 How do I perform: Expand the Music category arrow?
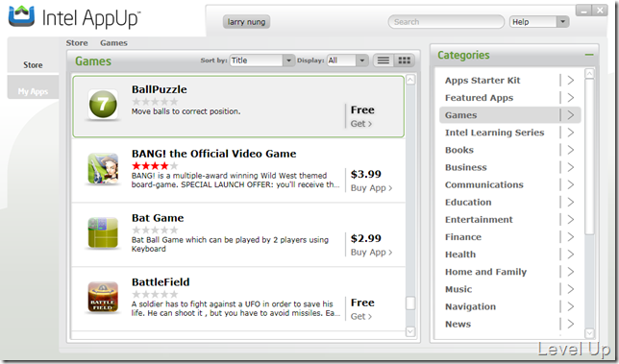click(x=570, y=289)
